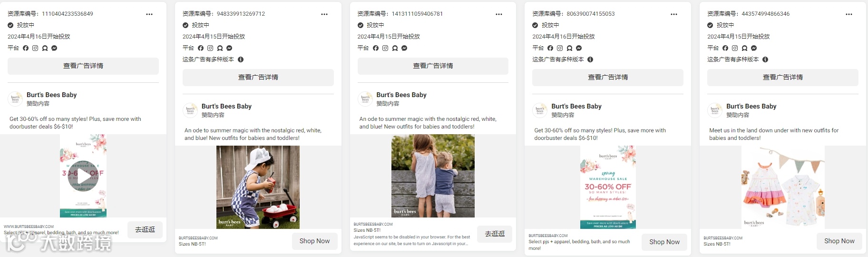Open Burt's Bees Baby page from ad 806390074155053

point(576,106)
